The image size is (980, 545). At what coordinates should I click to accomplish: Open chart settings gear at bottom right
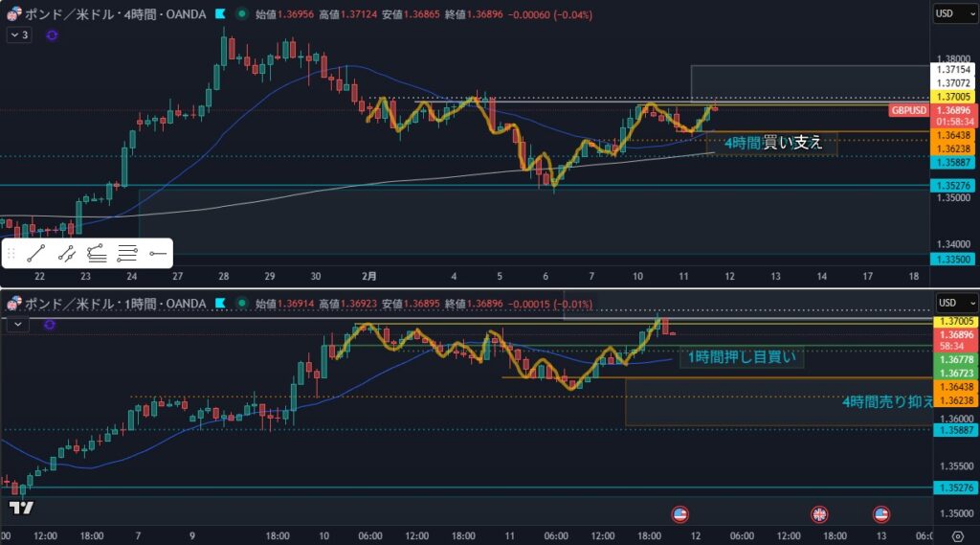(958, 535)
